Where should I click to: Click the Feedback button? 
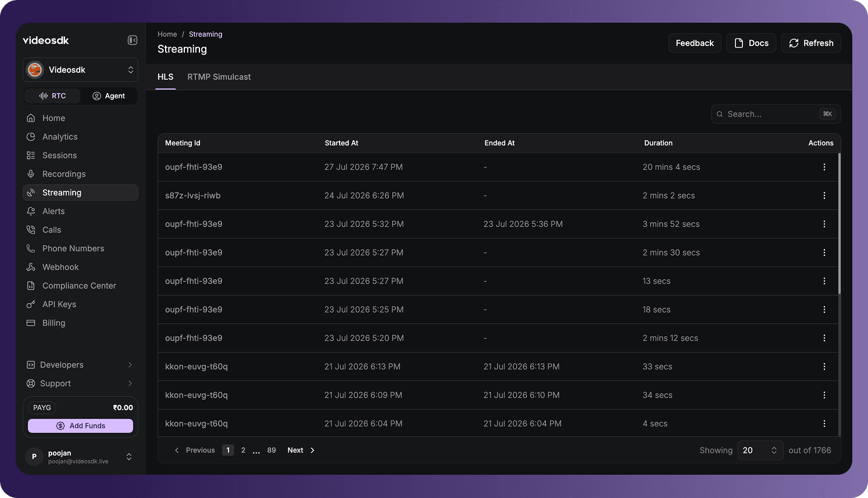[x=695, y=43]
